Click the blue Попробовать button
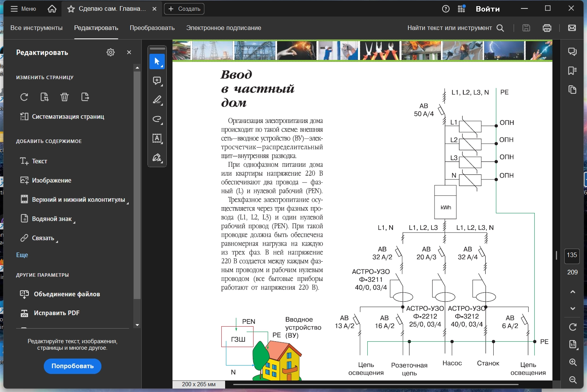Image resolution: width=587 pixels, height=392 pixels. [73, 366]
